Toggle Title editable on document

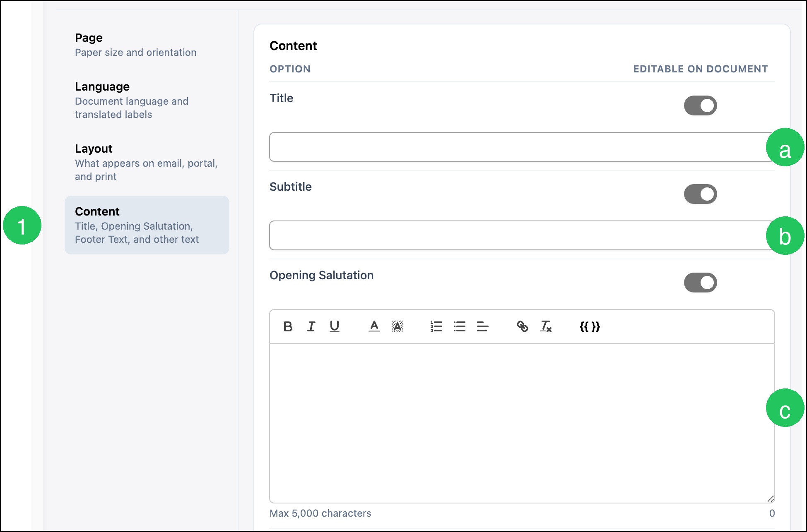point(700,105)
